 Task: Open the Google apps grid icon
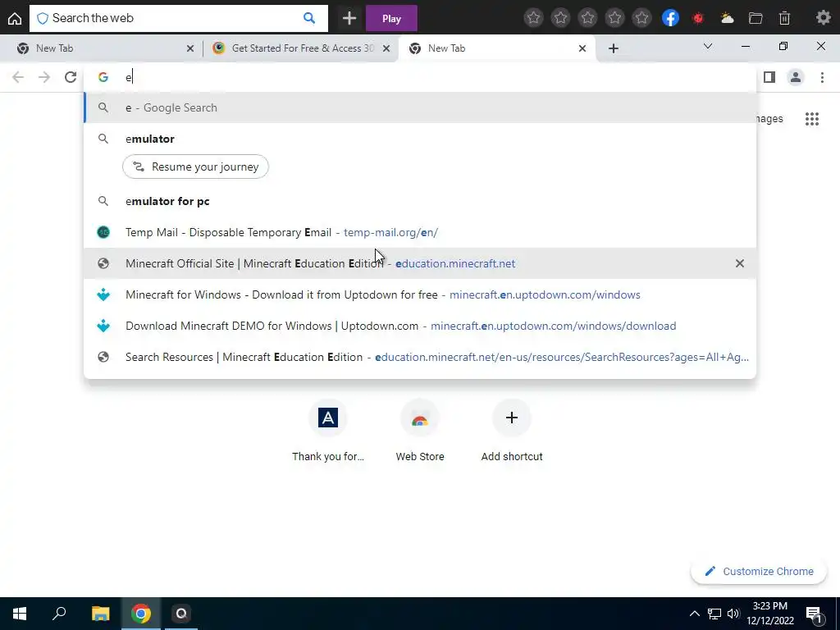pos(812,119)
